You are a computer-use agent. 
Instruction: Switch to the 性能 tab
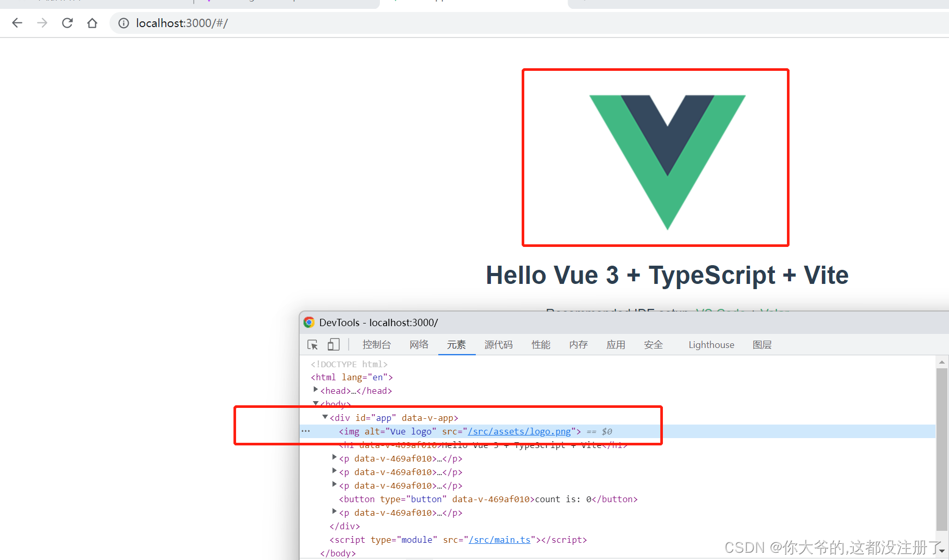pos(541,345)
